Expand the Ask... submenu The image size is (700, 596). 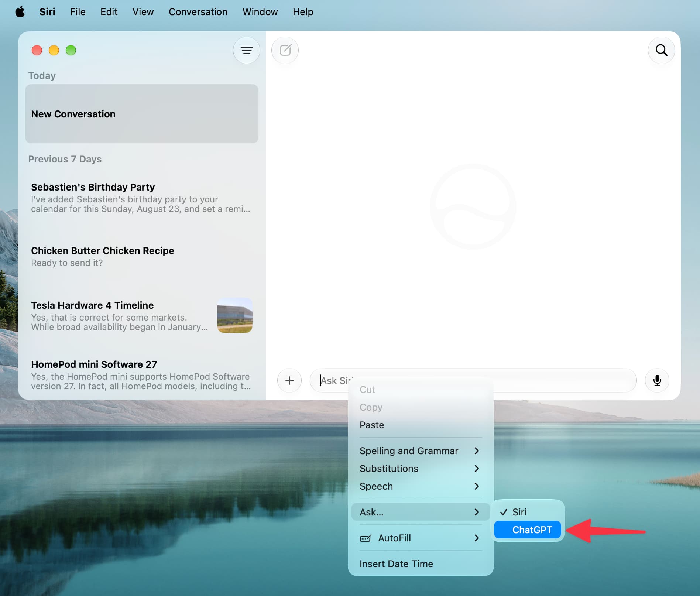point(421,512)
